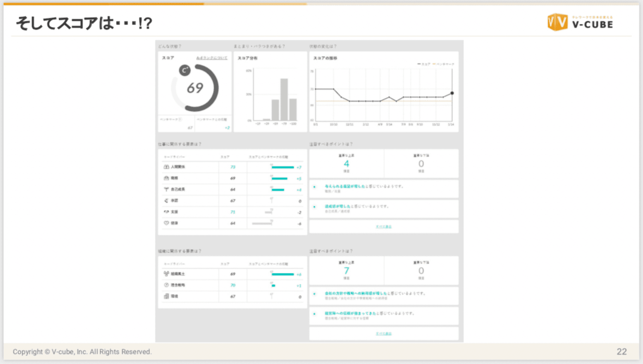Open show-all link under work-related points
The image size is (643, 364).
point(384,227)
